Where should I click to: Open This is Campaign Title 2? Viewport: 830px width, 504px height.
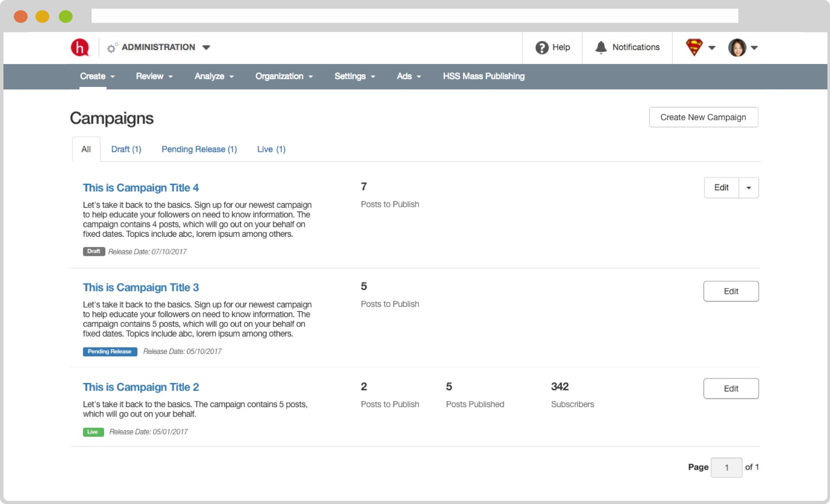tap(141, 387)
